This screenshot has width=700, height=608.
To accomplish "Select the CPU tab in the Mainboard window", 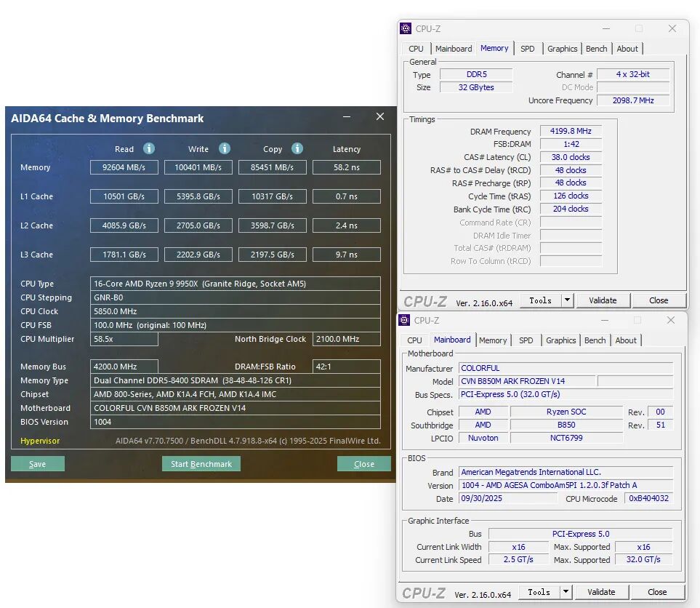I will click(414, 340).
